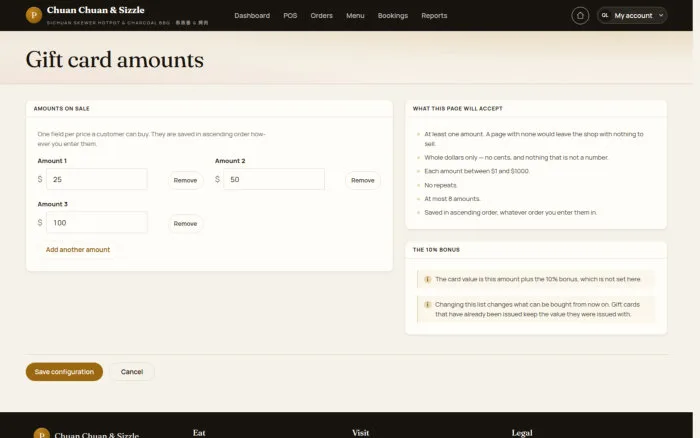Click the 'AMOUNTS ON SALE' panel title
This screenshot has width=700, height=438.
point(62,108)
